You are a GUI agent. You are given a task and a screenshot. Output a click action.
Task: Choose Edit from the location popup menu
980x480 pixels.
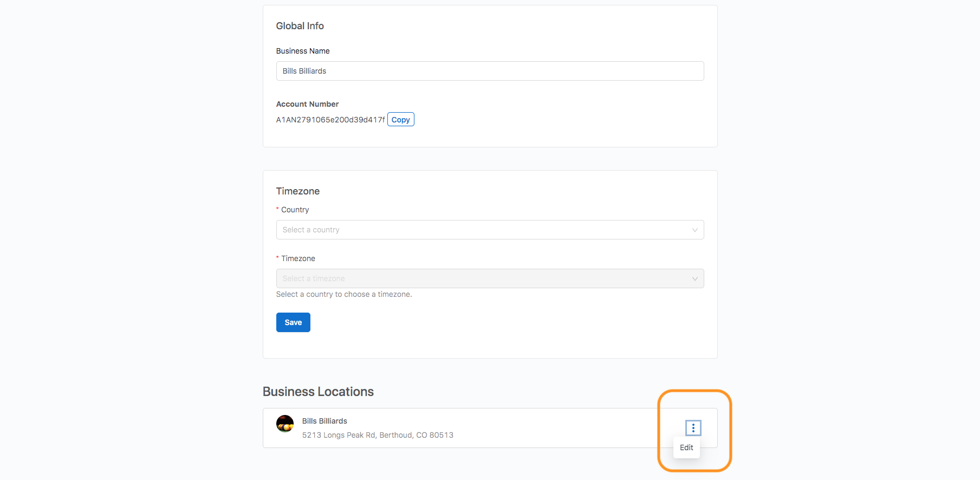pos(686,447)
